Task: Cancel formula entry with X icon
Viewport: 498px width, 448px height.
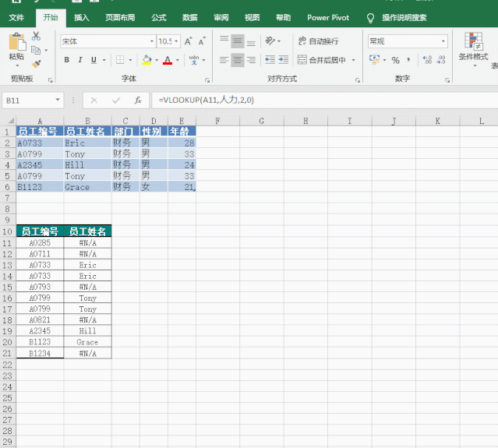Action: point(94,101)
